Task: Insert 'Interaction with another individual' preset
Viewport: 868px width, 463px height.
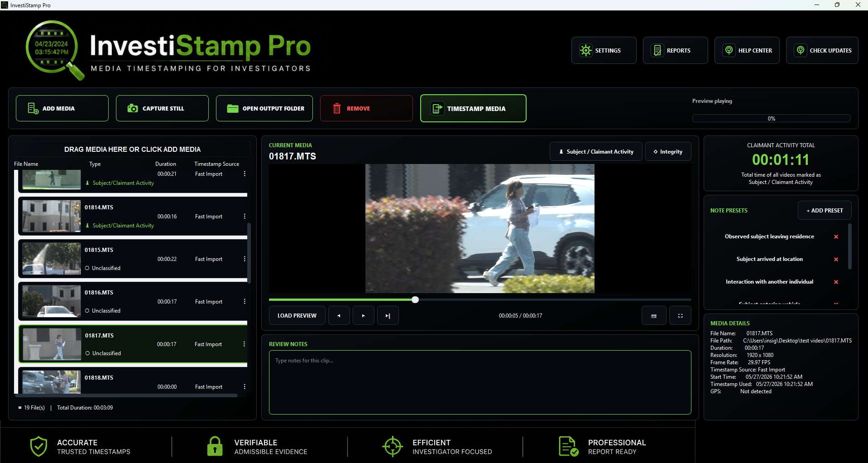Action: pyautogui.click(x=769, y=282)
